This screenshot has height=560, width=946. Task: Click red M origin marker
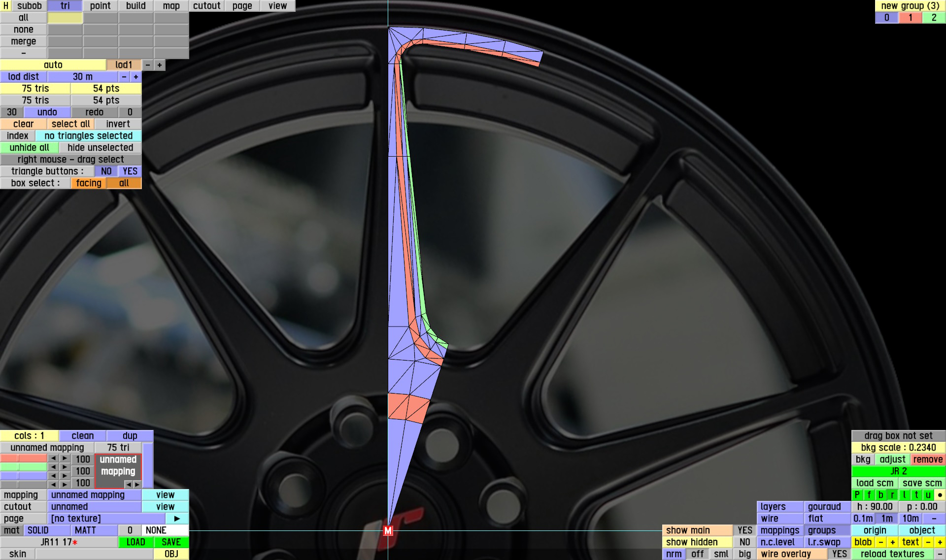pos(388,530)
